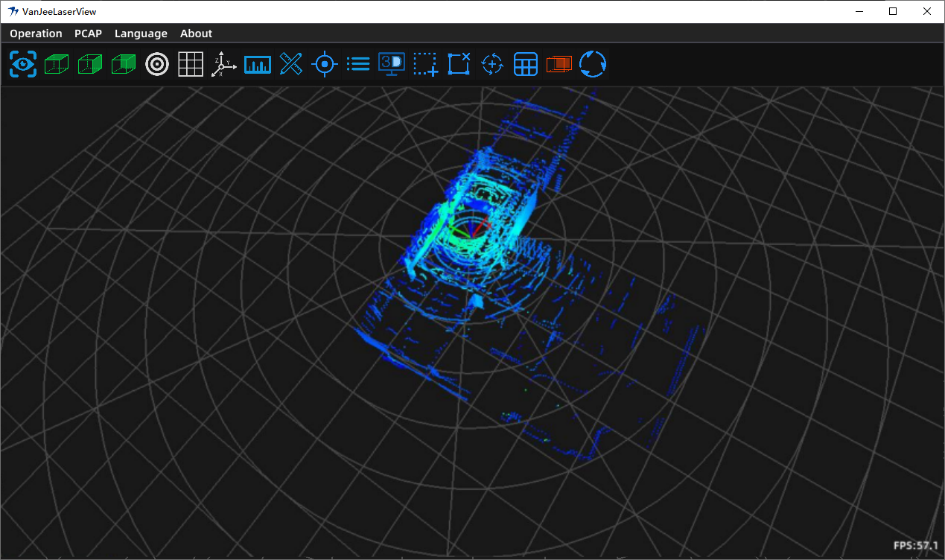Select the first green wireframe cube view

click(57, 64)
